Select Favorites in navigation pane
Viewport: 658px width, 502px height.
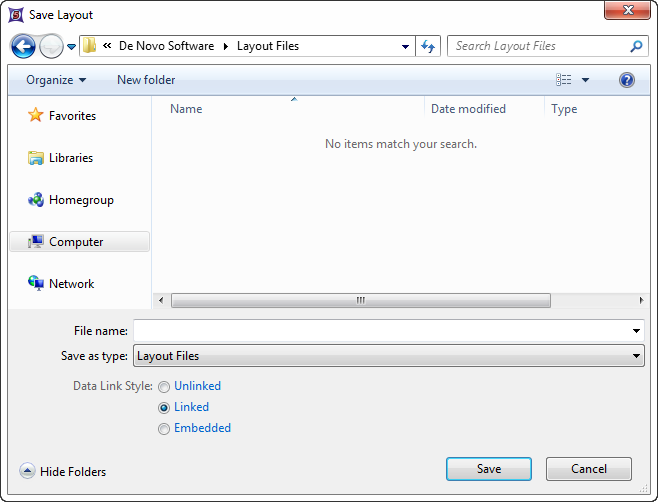click(x=72, y=116)
